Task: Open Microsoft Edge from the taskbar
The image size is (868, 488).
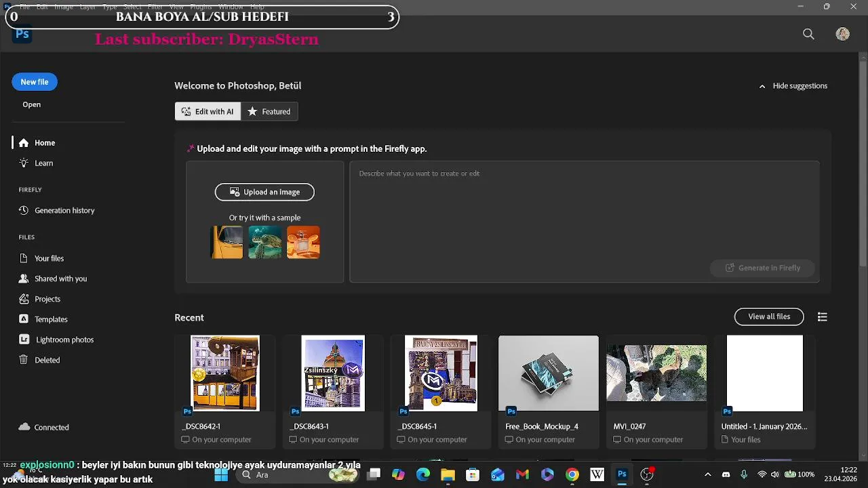Action: [x=423, y=475]
